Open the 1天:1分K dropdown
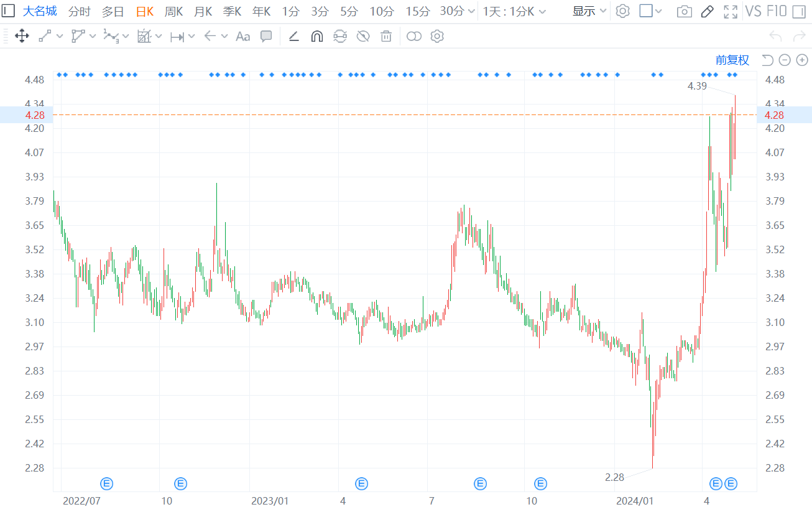The image size is (812, 512). [x=515, y=11]
